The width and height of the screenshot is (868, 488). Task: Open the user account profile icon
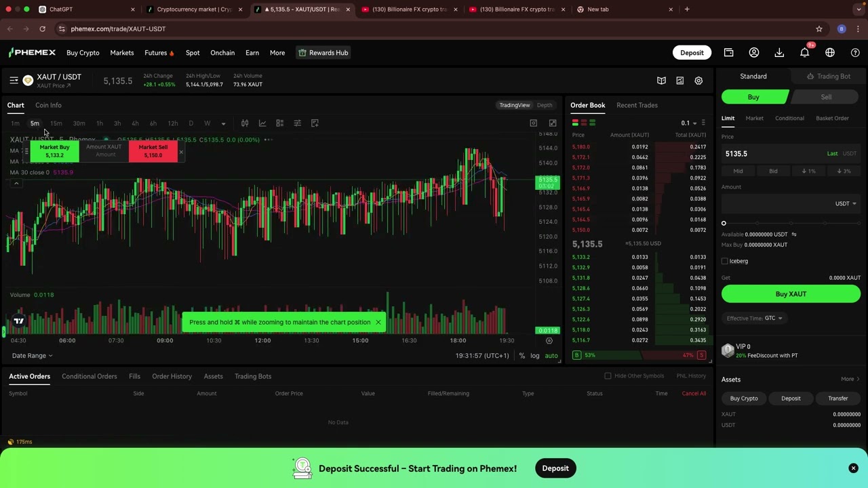pyautogui.click(x=753, y=53)
